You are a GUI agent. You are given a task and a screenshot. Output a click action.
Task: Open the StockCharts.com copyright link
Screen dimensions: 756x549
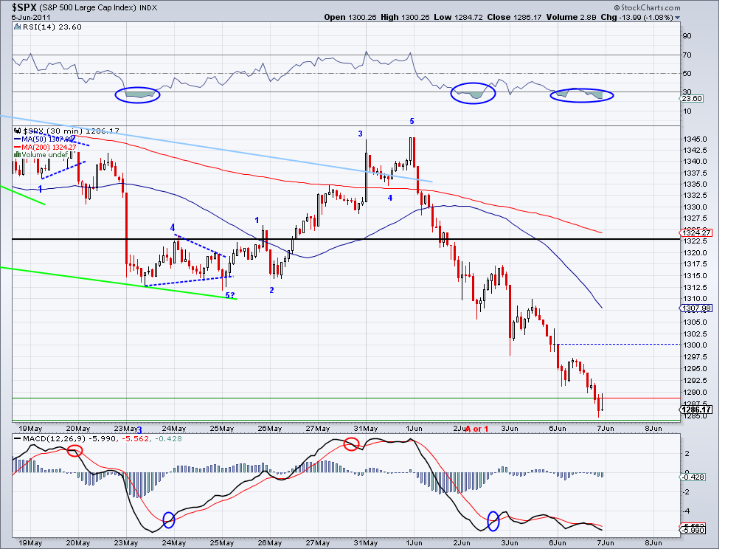(x=647, y=7)
